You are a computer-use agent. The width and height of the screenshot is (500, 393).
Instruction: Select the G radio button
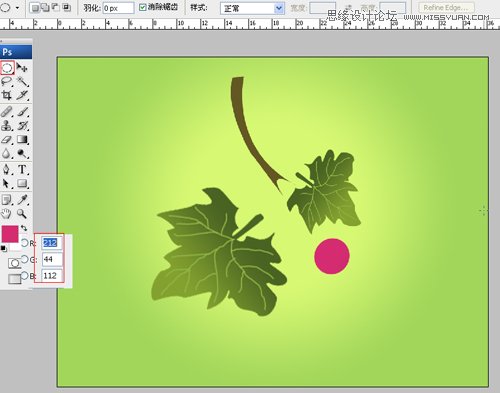point(25,259)
